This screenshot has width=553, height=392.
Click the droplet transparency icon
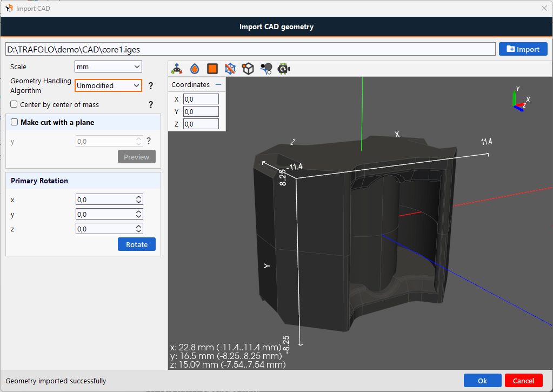coord(195,69)
